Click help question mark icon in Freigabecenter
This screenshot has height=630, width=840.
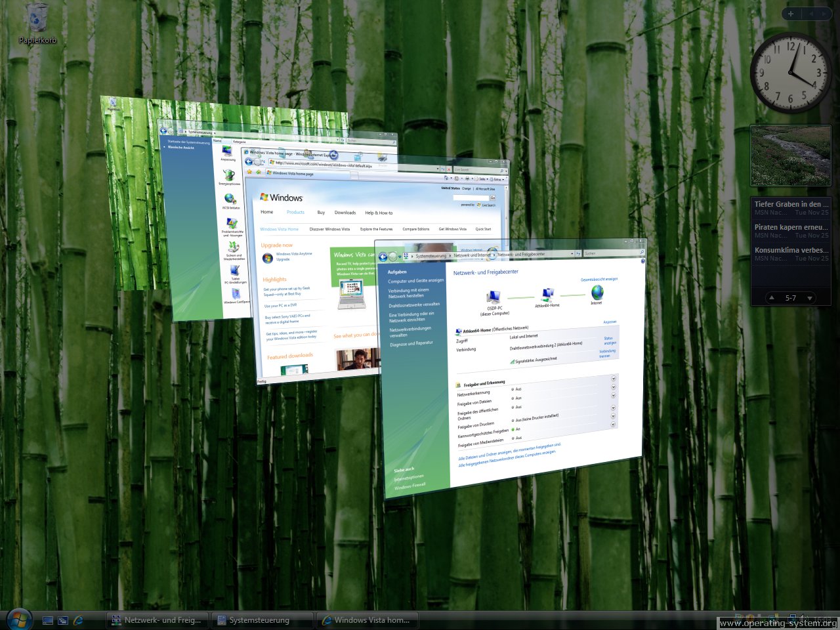642,261
